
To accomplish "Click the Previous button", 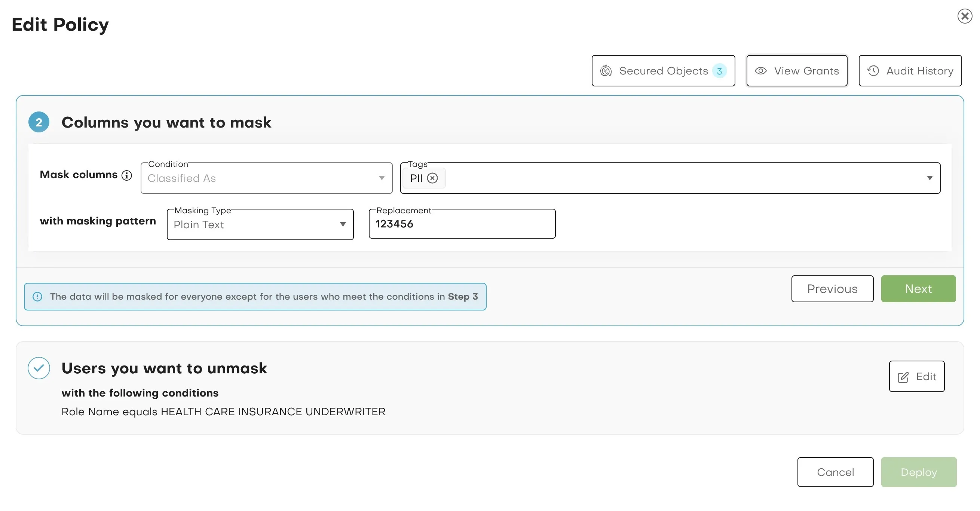I will (832, 289).
